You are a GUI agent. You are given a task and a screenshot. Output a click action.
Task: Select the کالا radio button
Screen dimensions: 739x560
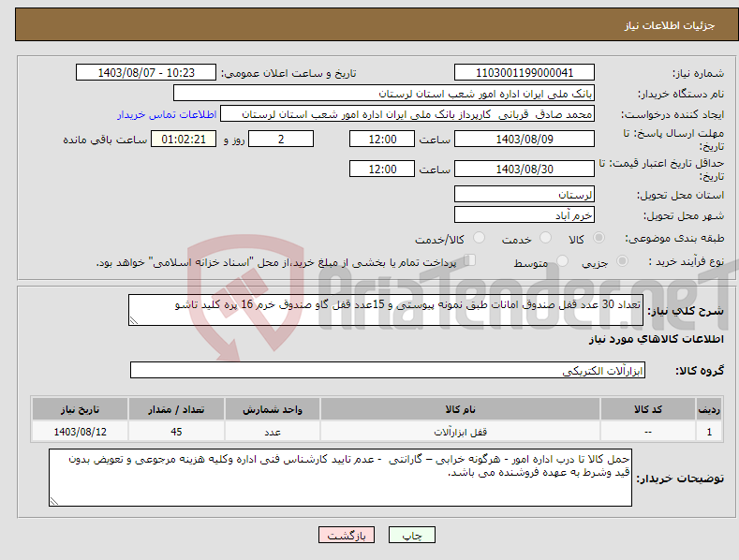[x=599, y=238]
